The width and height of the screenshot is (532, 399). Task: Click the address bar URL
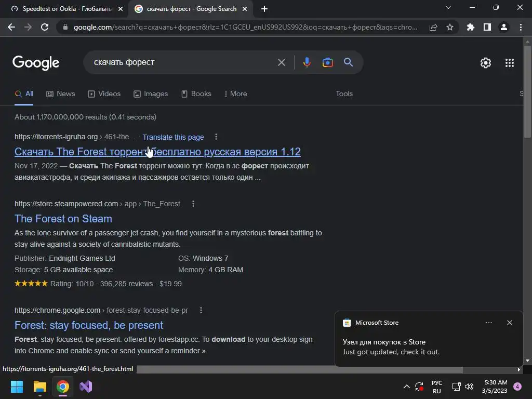(x=245, y=27)
